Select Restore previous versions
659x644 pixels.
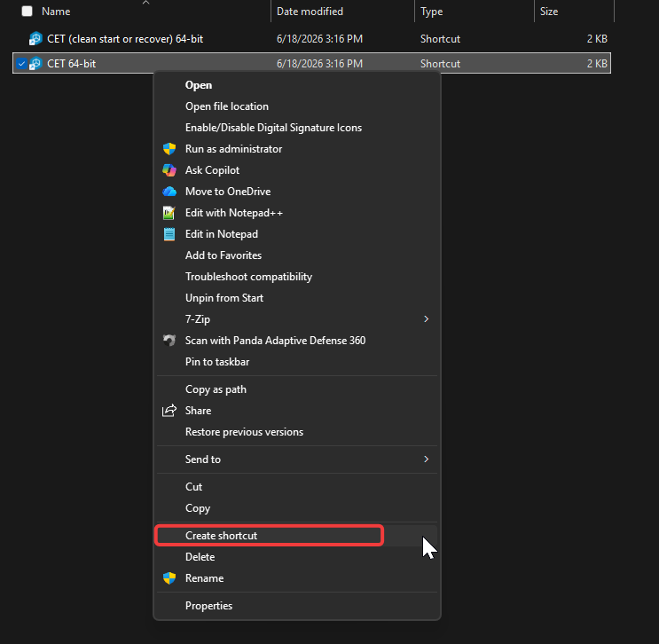coord(244,432)
